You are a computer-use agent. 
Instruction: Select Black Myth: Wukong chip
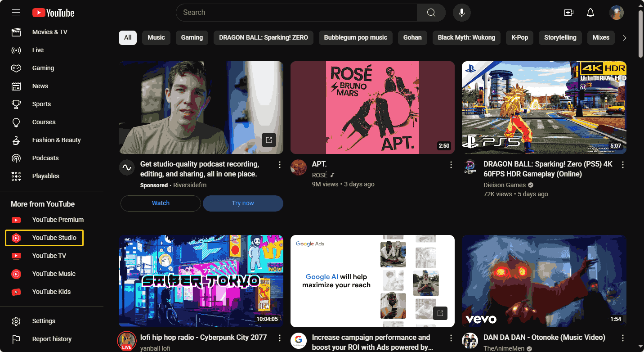tap(466, 38)
